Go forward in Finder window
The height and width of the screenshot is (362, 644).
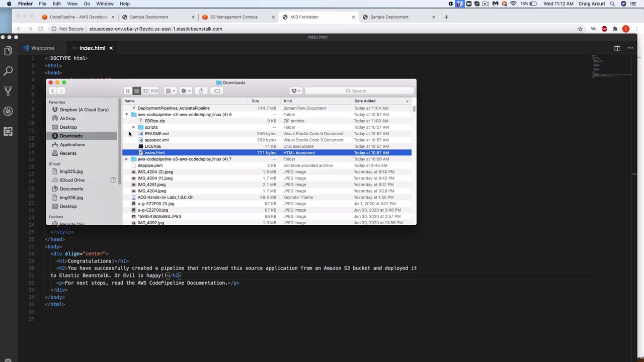(x=61, y=91)
